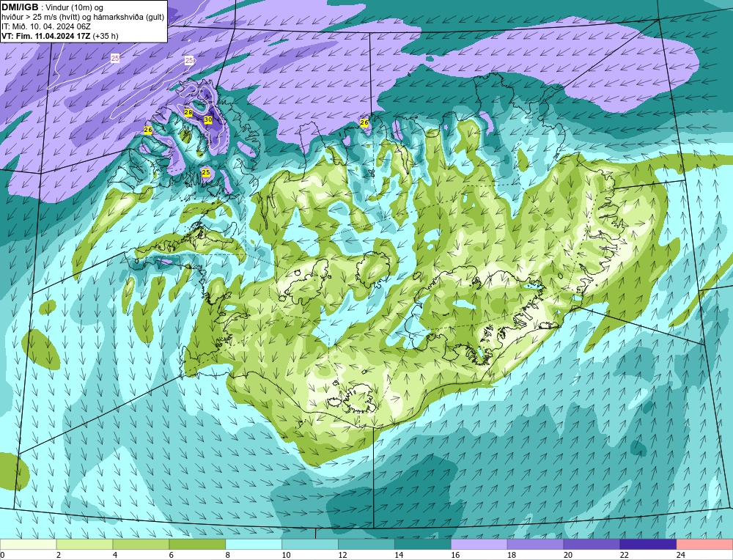Click the yellow 30 maximum gust marker
This screenshot has height=560, width=733.
tap(208, 119)
